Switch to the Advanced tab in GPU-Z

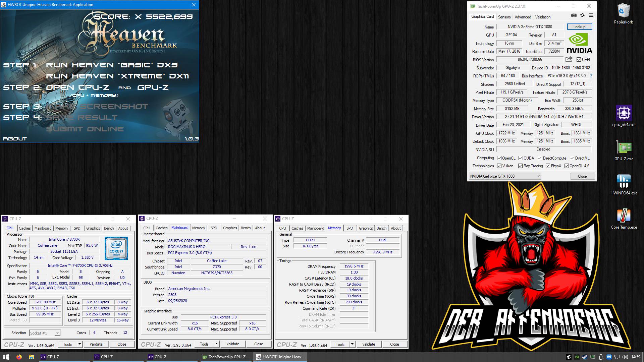(523, 17)
